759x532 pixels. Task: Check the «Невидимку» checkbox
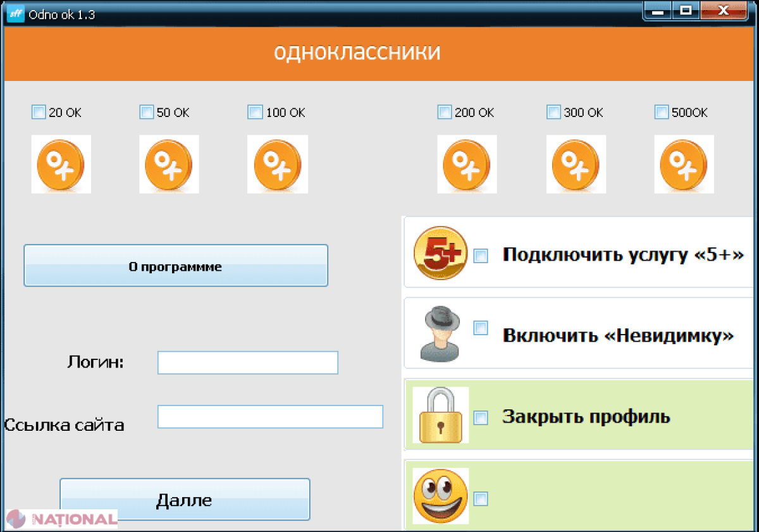tap(481, 328)
